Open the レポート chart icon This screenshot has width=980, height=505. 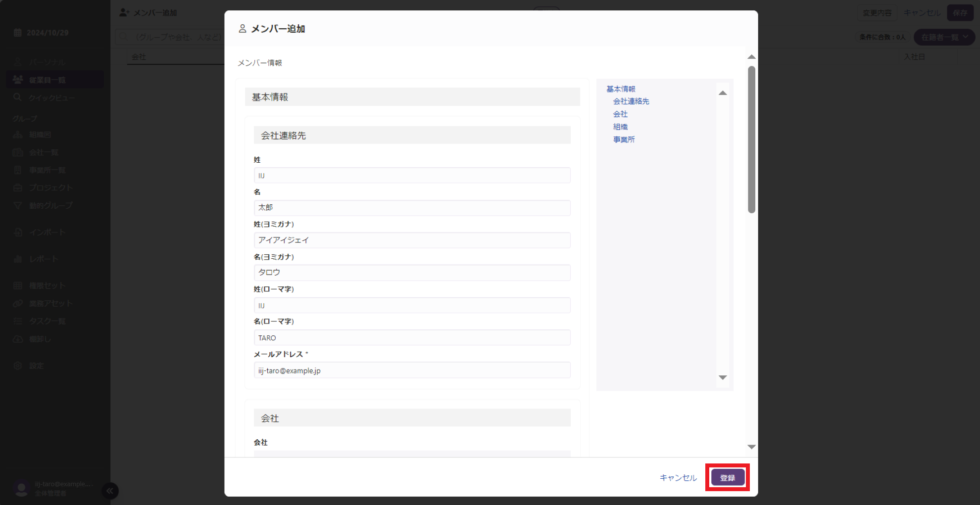click(x=18, y=259)
